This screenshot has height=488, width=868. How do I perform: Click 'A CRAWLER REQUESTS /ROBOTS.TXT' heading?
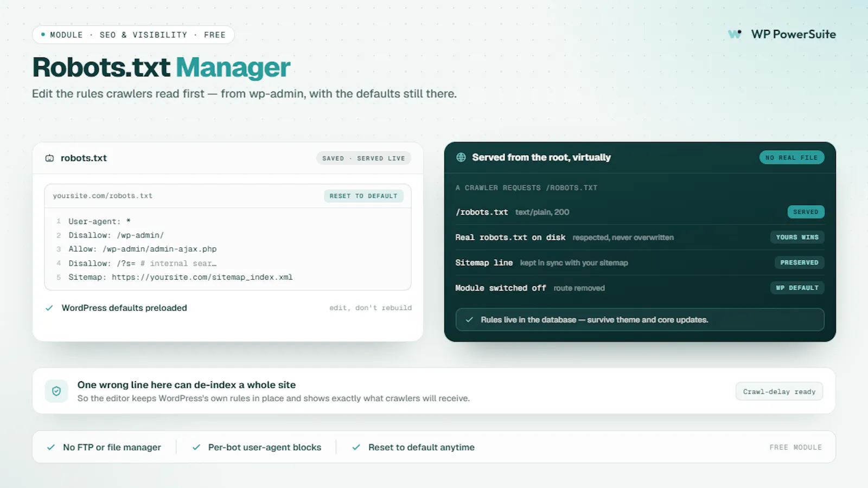(526, 188)
